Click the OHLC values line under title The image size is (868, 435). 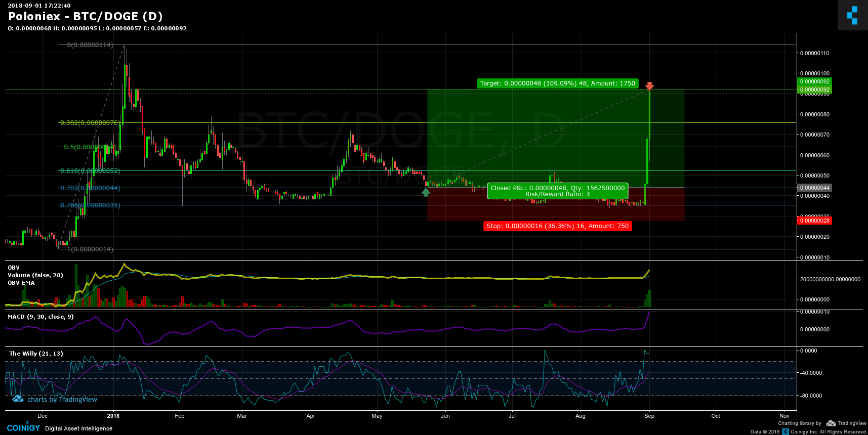pyautogui.click(x=97, y=28)
